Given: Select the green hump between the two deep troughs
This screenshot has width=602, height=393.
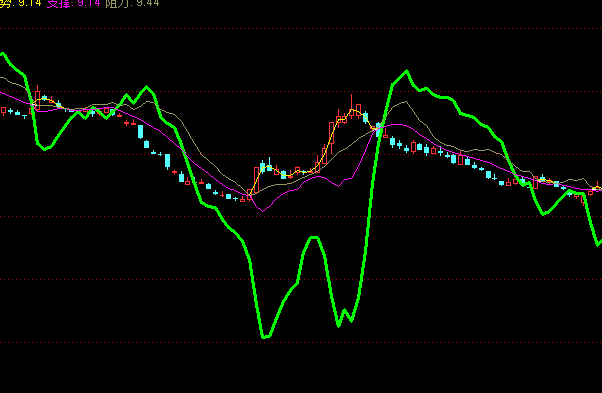Looking at the screenshot, I should click(314, 238).
